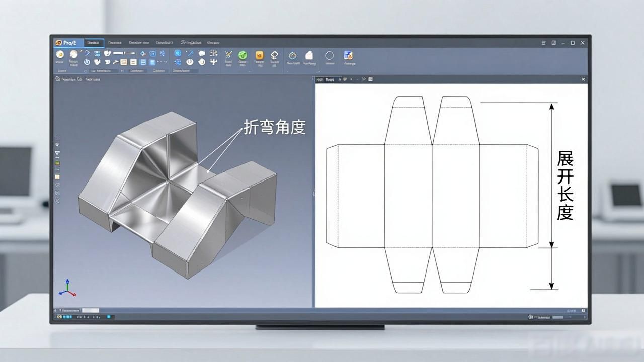
Task: Click the crossed yellow tools ribbon icon
Action: coord(228,54)
